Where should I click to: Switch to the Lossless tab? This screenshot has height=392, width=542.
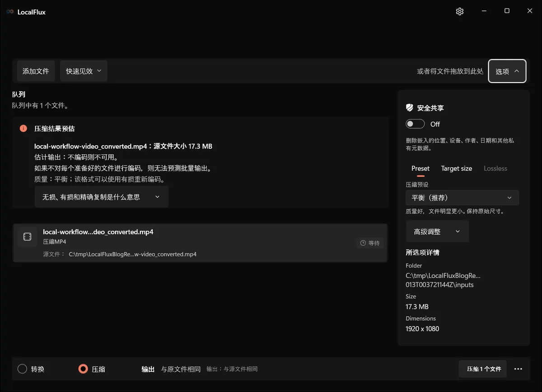click(x=495, y=169)
